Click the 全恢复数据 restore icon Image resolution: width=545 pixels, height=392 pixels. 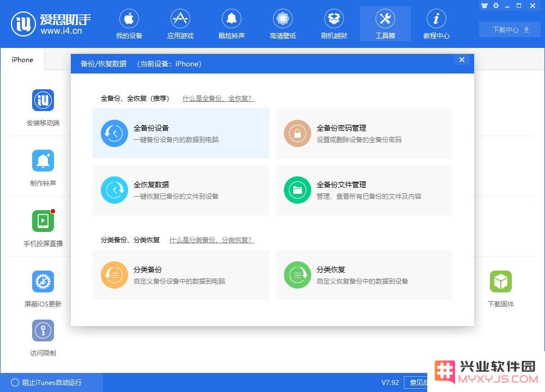pyautogui.click(x=114, y=190)
